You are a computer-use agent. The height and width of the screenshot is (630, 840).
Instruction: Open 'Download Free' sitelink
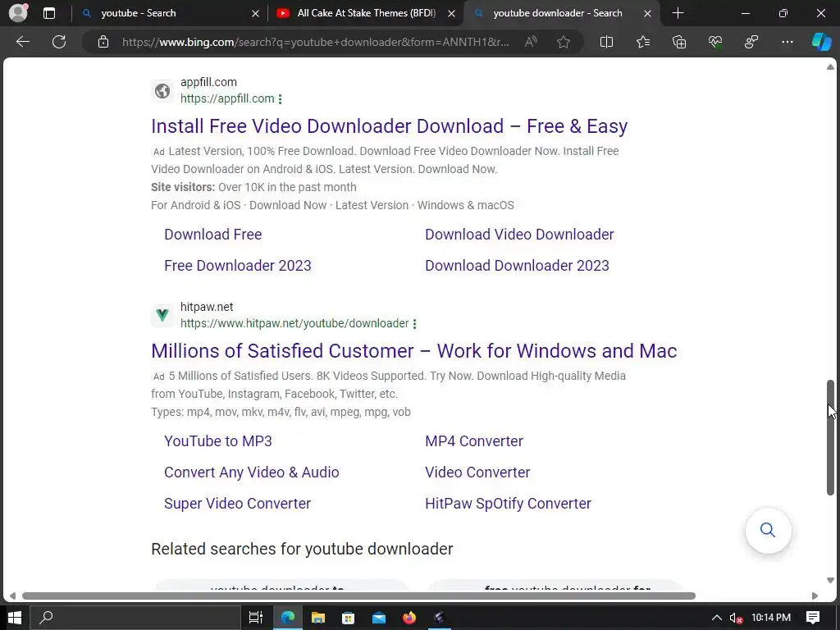point(212,234)
